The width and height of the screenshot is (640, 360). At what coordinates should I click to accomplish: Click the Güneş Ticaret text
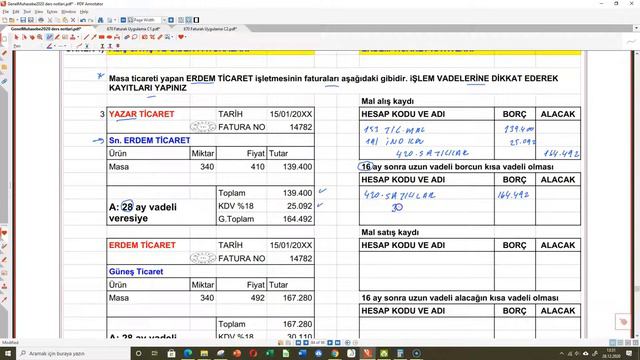point(136,271)
